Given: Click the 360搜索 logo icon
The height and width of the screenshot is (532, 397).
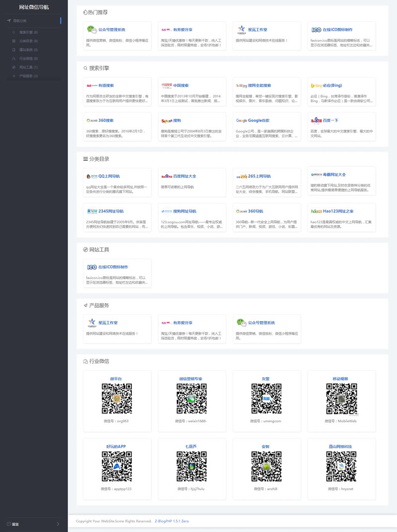Looking at the screenshot, I should coord(92,120).
